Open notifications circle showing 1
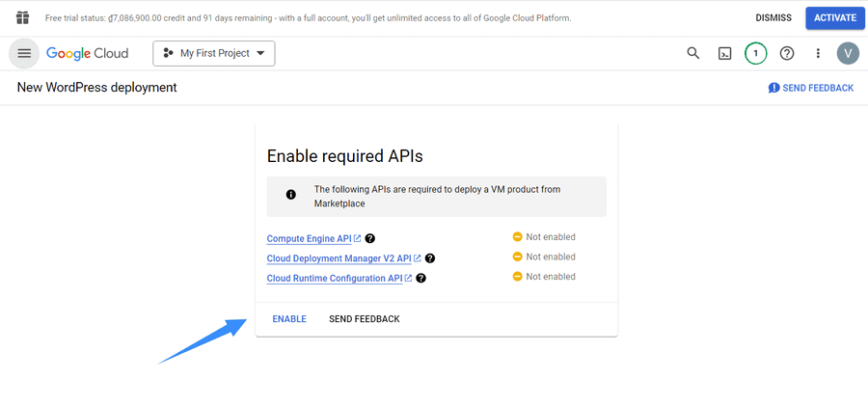 [x=755, y=53]
